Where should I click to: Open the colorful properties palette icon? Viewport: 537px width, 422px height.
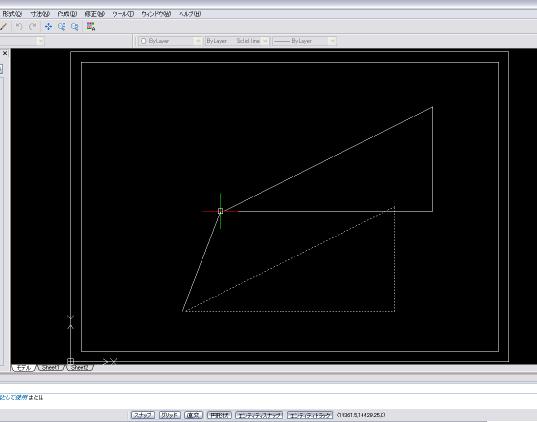tap(91, 26)
